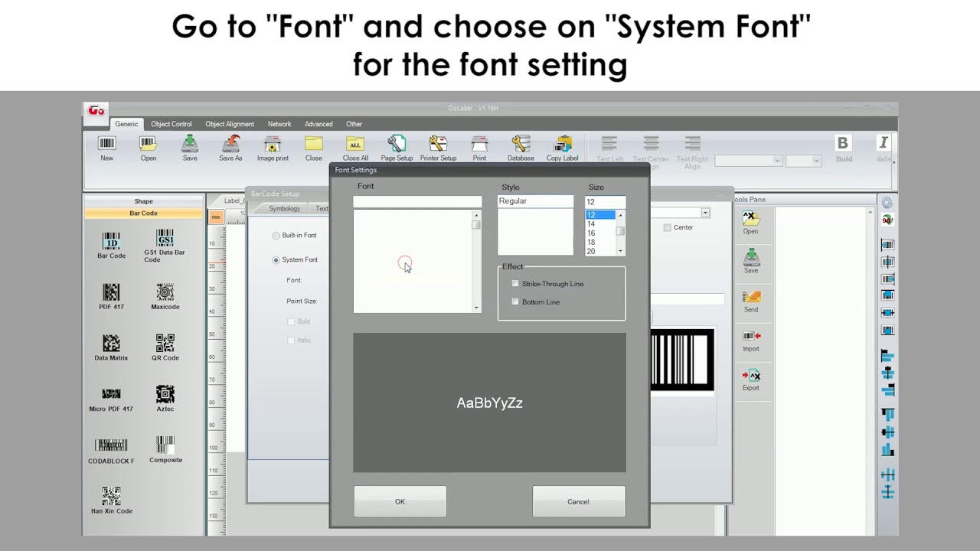Switch to the Generic ribbon tab
980x551 pixels.
click(x=126, y=124)
